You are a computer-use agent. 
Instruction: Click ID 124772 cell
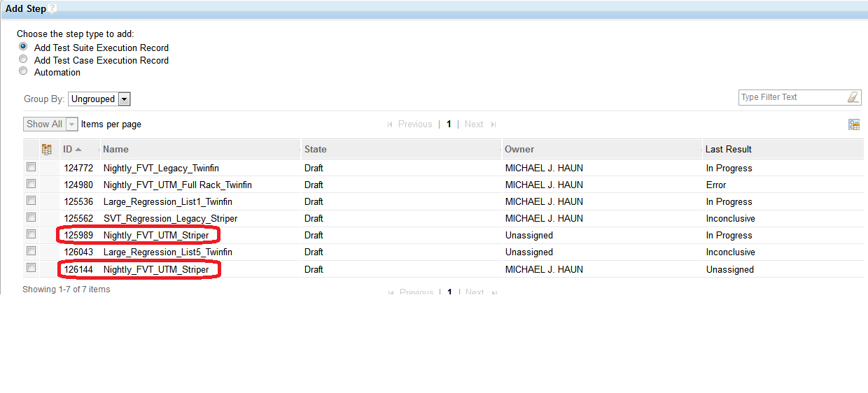(78, 168)
